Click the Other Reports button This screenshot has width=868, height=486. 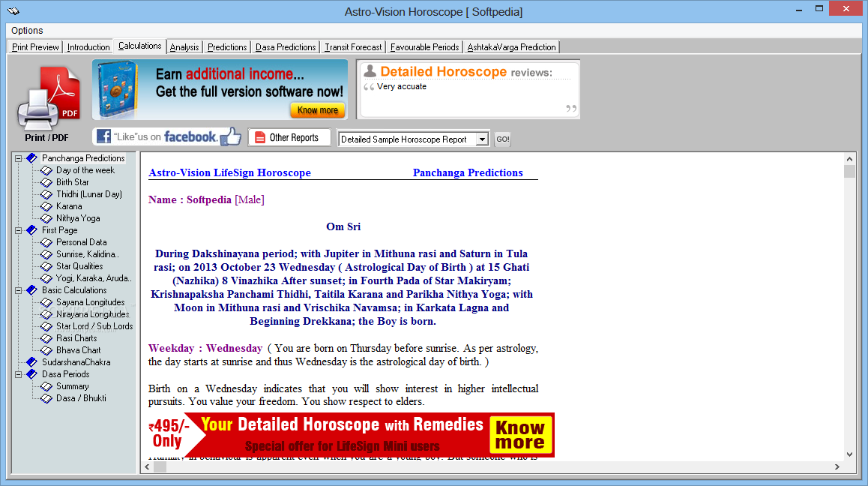pos(289,137)
